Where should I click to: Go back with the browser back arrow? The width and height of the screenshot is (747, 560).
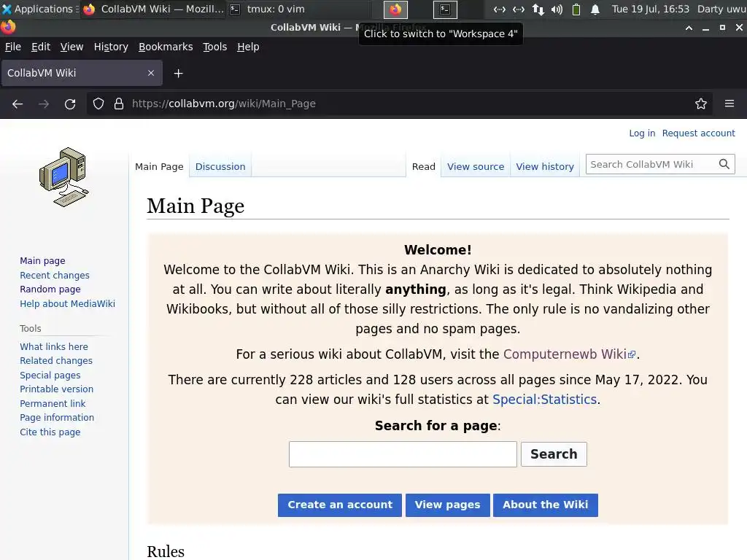18,104
